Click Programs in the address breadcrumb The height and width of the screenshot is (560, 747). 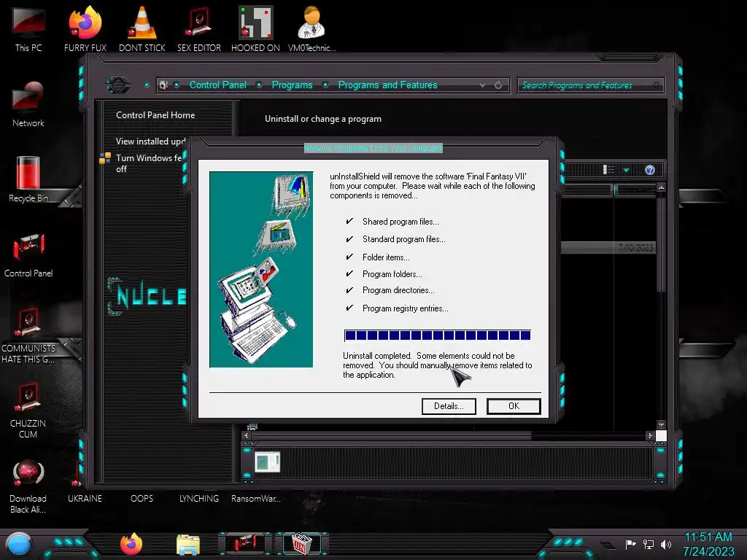coord(292,85)
